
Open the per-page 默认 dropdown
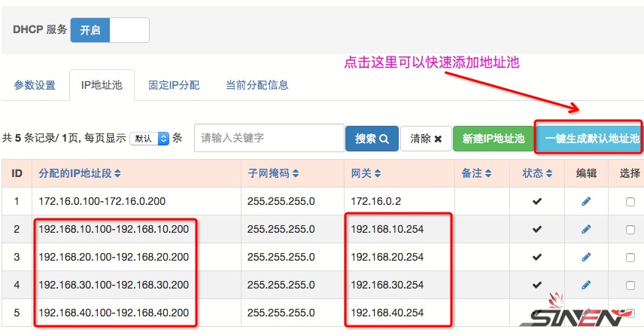pyautogui.click(x=150, y=138)
